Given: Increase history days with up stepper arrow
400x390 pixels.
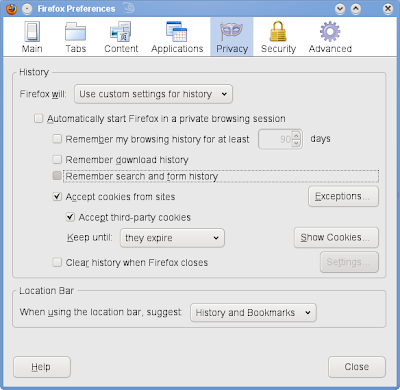Looking at the screenshot, I should (296, 135).
